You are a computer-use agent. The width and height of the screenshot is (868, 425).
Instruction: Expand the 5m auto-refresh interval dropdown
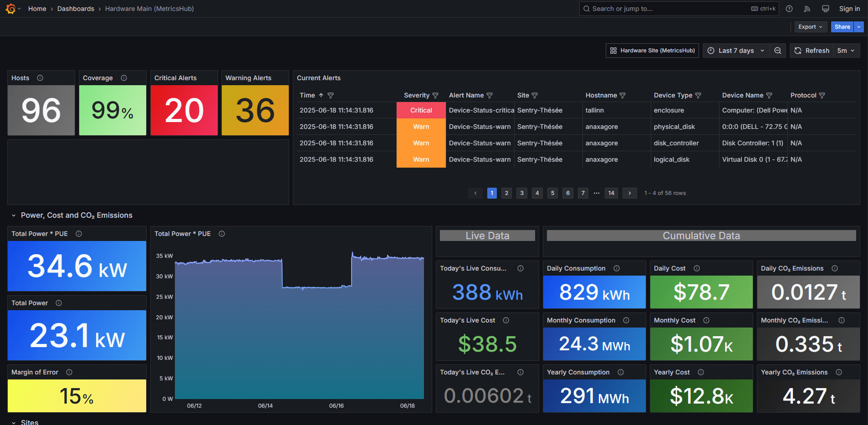(846, 51)
